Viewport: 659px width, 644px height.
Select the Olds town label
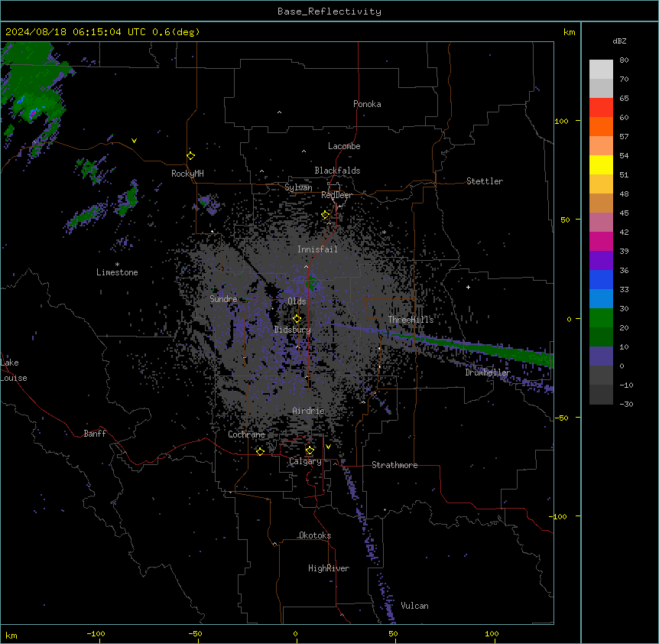(x=297, y=301)
